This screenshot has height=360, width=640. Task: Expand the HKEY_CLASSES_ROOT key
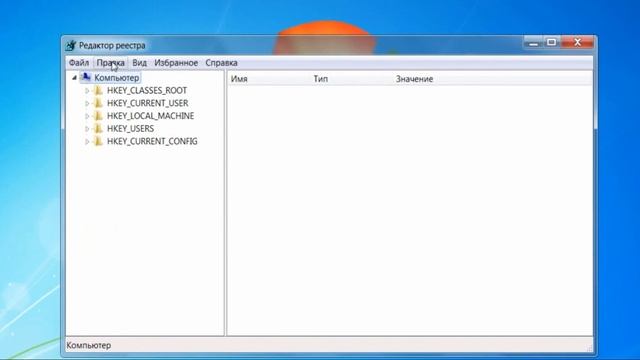tap(87, 91)
